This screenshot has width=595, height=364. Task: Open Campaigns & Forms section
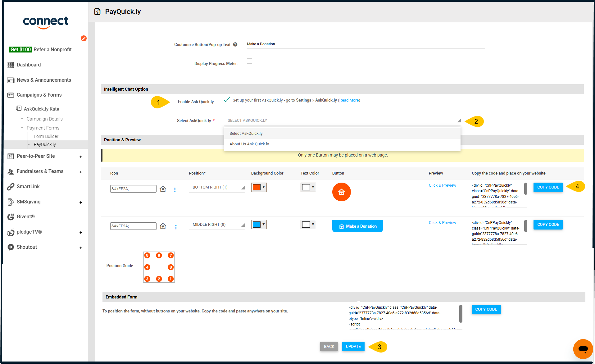click(x=39, y=95)
